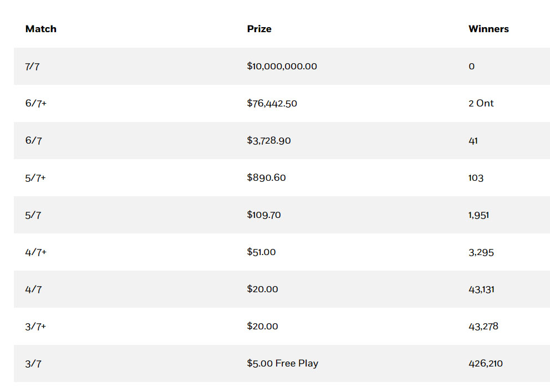Select the 6/7+ match cell
Image resolution: width=550 pixels, height=392 pixels.
(36, 104)
